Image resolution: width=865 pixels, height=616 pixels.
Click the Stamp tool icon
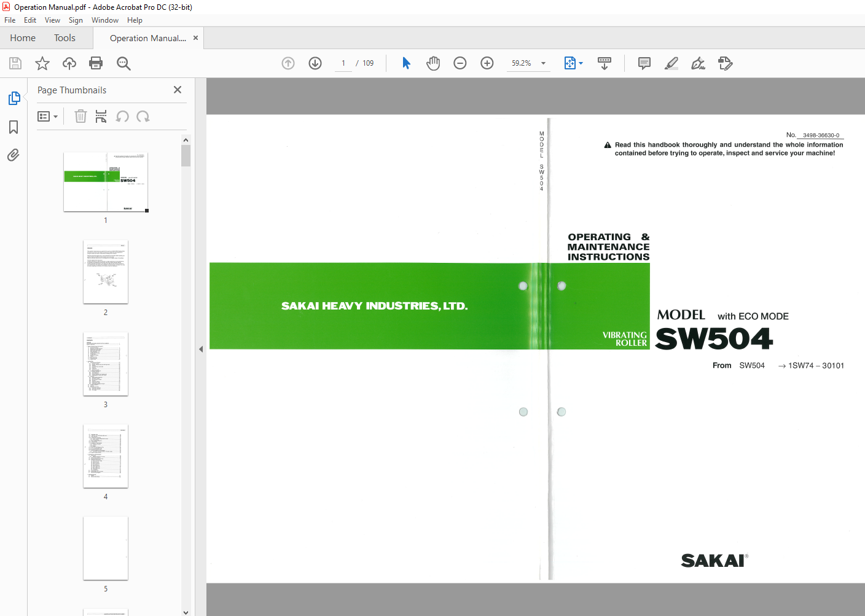pos(726,63)
